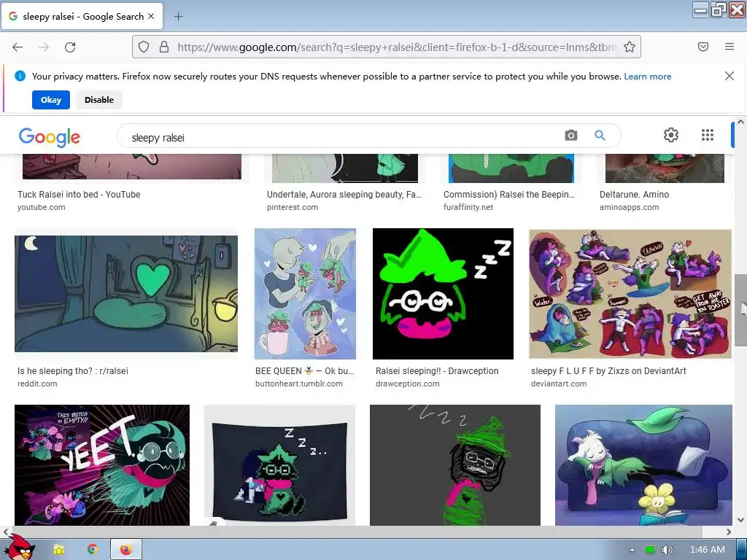Click the green tray icon
747x560 pixels.
tap(649, 550)
